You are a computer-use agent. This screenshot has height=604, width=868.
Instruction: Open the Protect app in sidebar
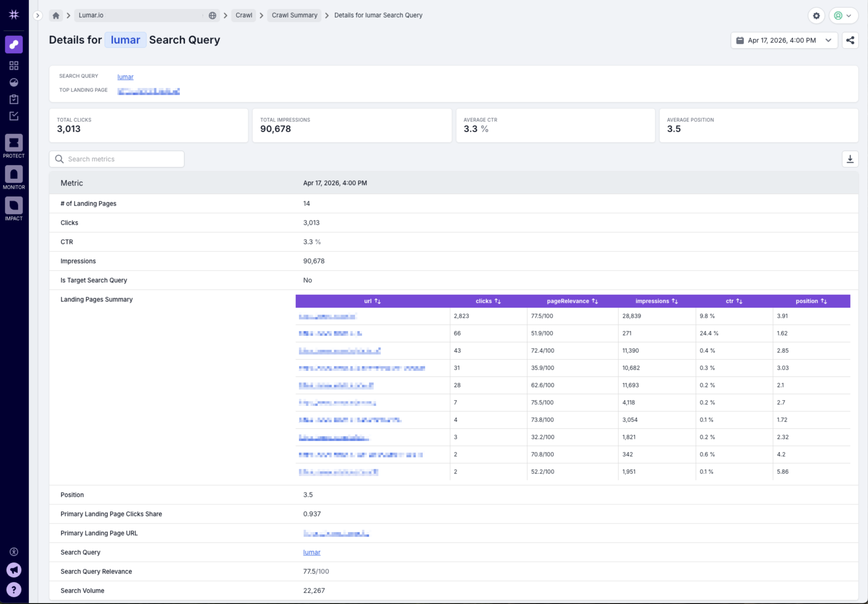tap(14, 143)
